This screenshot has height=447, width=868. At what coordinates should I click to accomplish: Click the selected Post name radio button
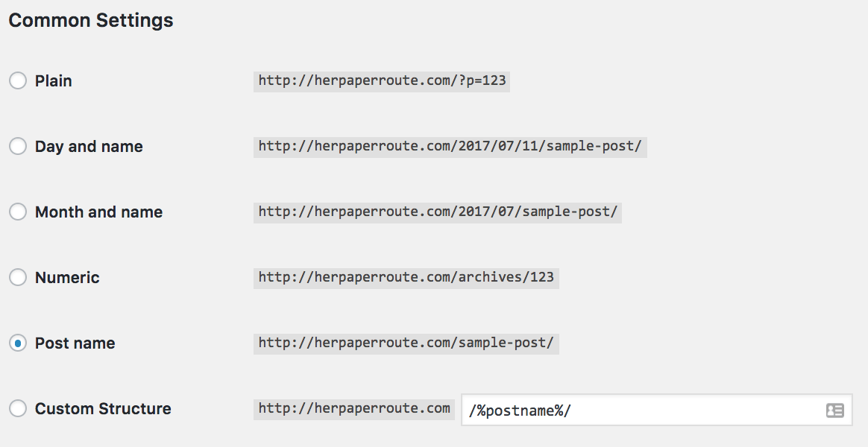tap(18, 343)
